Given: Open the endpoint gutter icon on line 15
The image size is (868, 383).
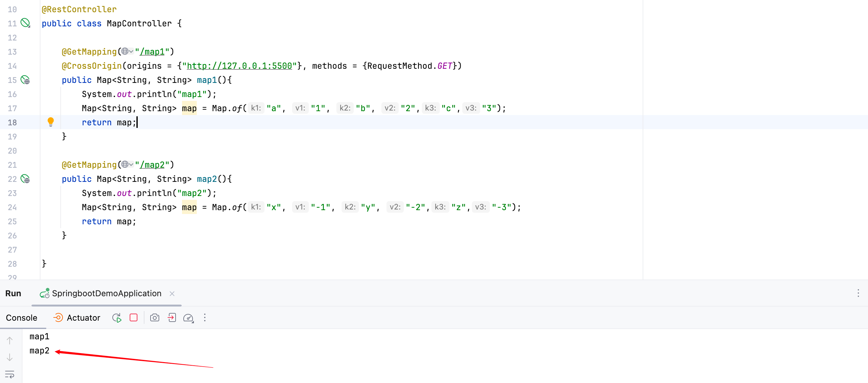Looking at the screenshot, I should (x=25, y=80).
